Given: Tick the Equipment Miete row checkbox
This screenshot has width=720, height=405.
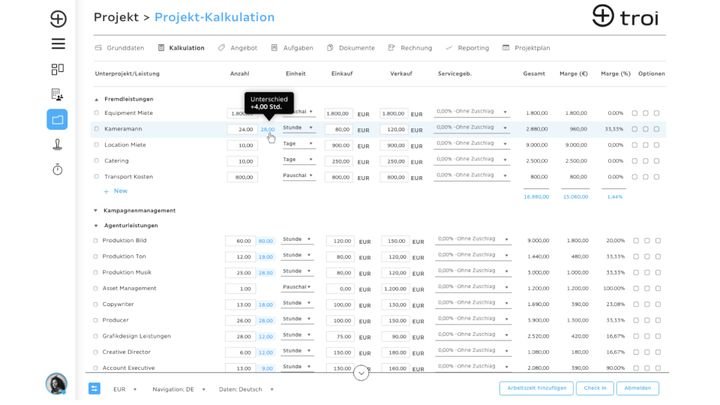Looking at the screenshot, I should (x=96, y=113).
